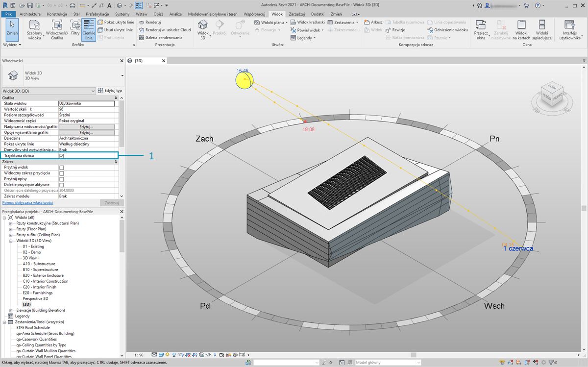588x367 pixels.
Task: Enable Dalekie przycięcie aktywne checkbox
Action: 62,185
